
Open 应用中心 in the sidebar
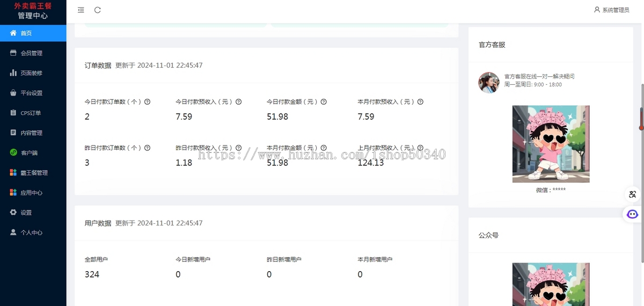click(x=33, y=192)
